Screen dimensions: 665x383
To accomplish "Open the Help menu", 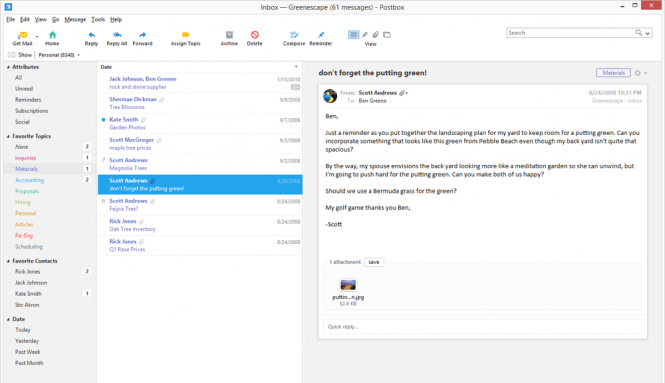I will tap(116, 20).
